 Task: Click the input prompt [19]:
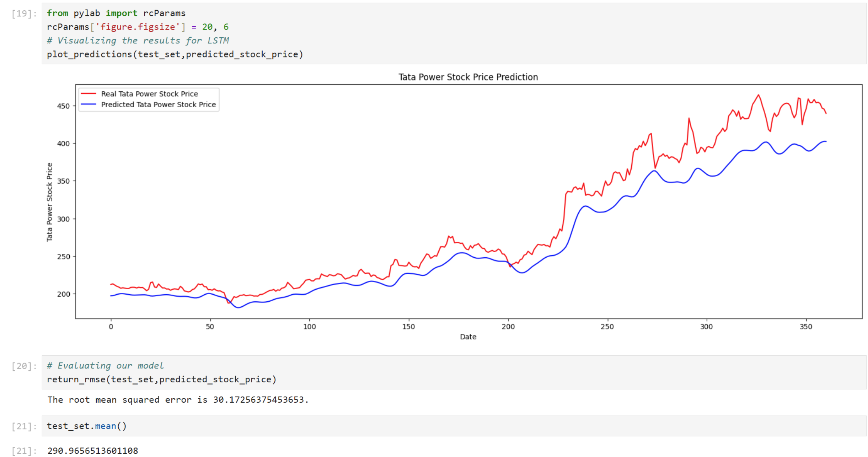(24, 14)
